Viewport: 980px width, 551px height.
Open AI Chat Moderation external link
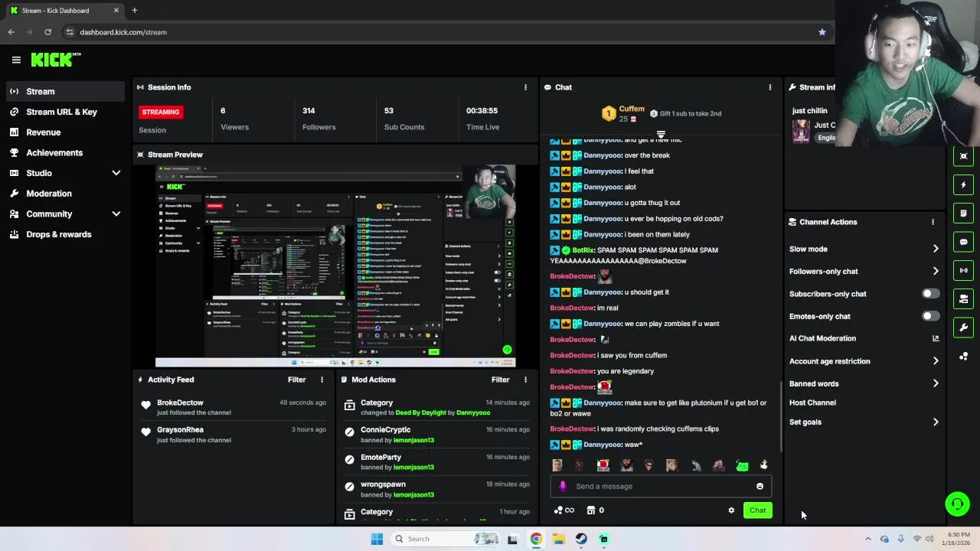[936, 338]
